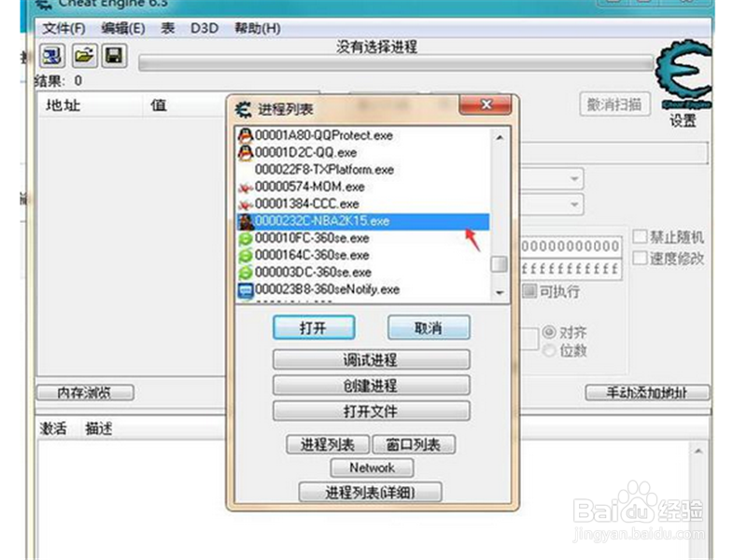Click the 创建进程 button
747x560 pixels.
(371, 385)
